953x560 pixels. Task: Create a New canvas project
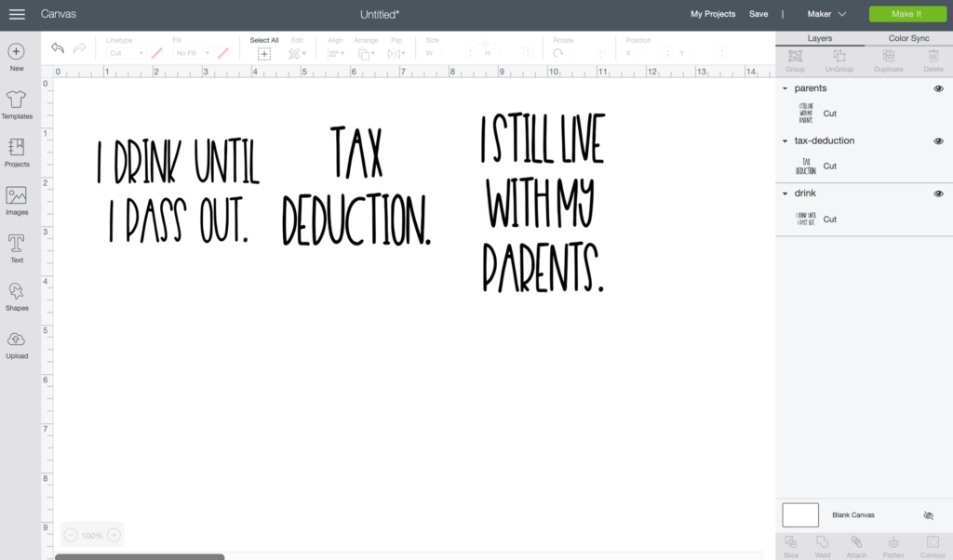click(x=17, y=57)
